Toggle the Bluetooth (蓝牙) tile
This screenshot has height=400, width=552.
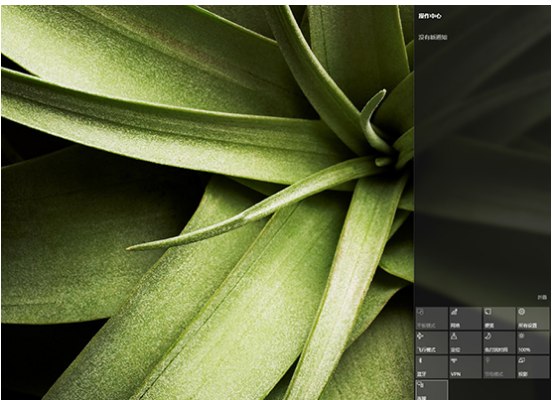[x=432, y=367]
